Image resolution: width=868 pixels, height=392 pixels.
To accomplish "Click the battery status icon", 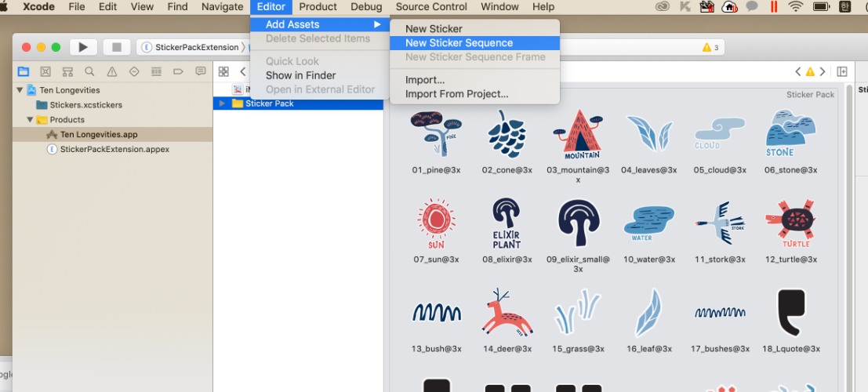I will [821, 7].
